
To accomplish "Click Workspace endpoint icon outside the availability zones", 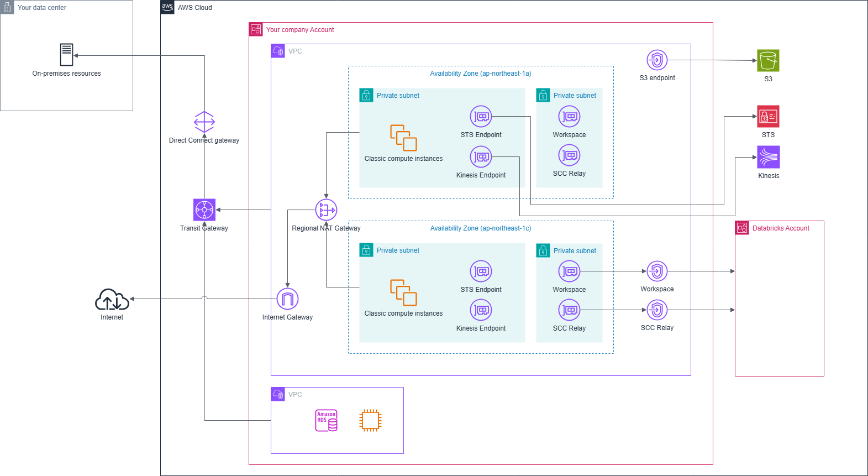I will [x=657, y=271].
